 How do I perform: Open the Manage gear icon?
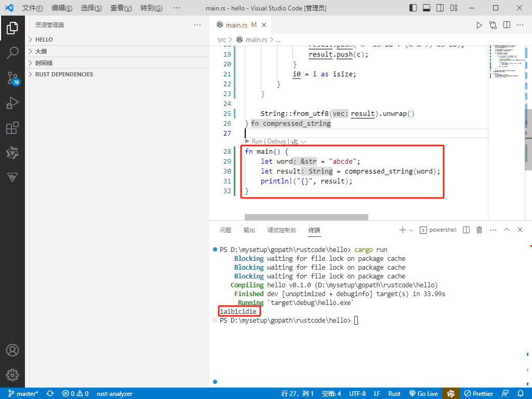tap(12, 375)
